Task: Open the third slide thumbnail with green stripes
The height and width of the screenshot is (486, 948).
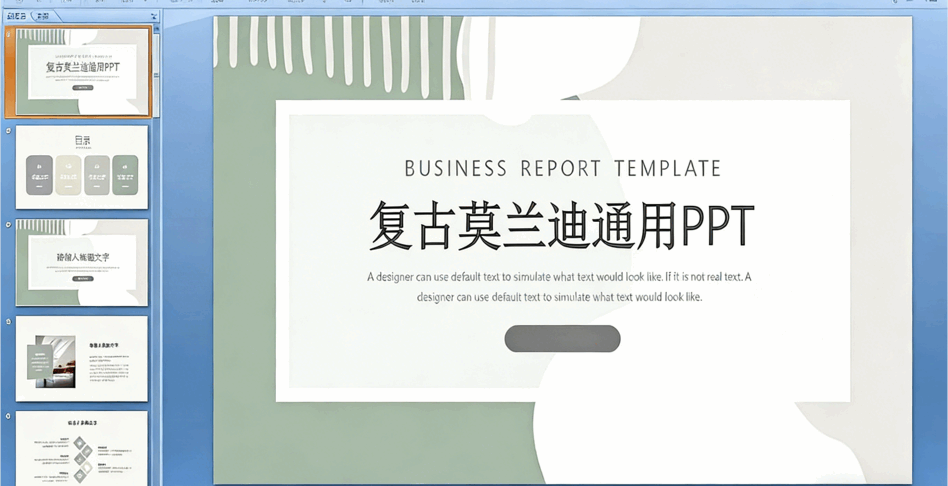Action: 82,263
